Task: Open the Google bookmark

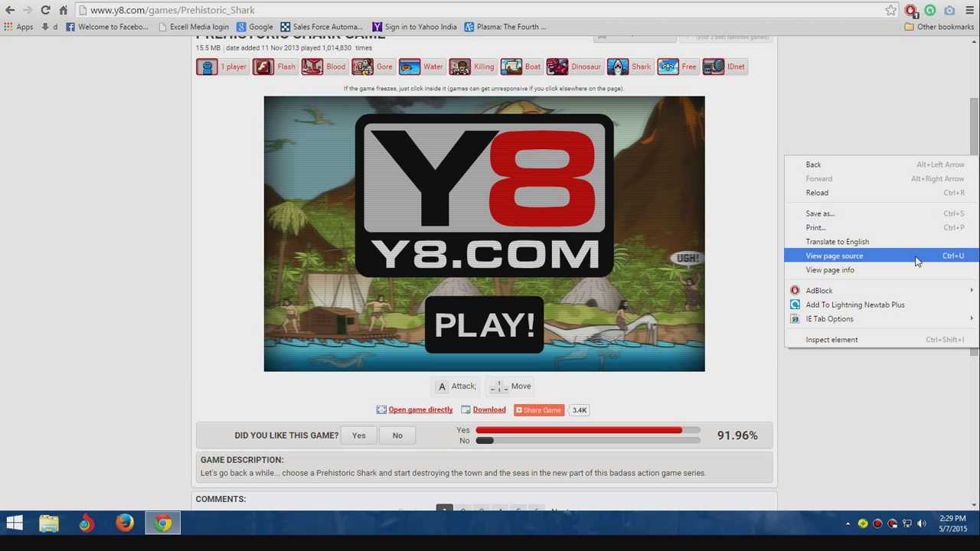Action: pyautogui.click(x=254, y=27)
